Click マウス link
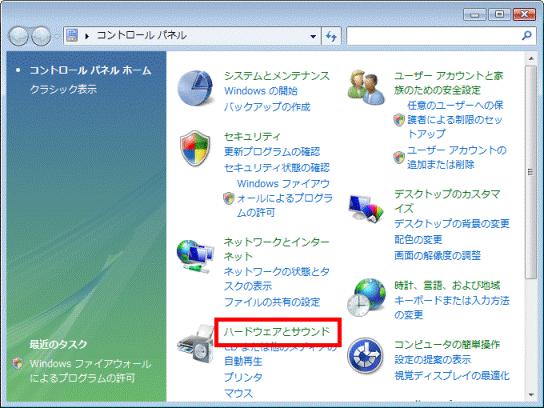Viewport: 544px width, 408px height. point(238,393)
